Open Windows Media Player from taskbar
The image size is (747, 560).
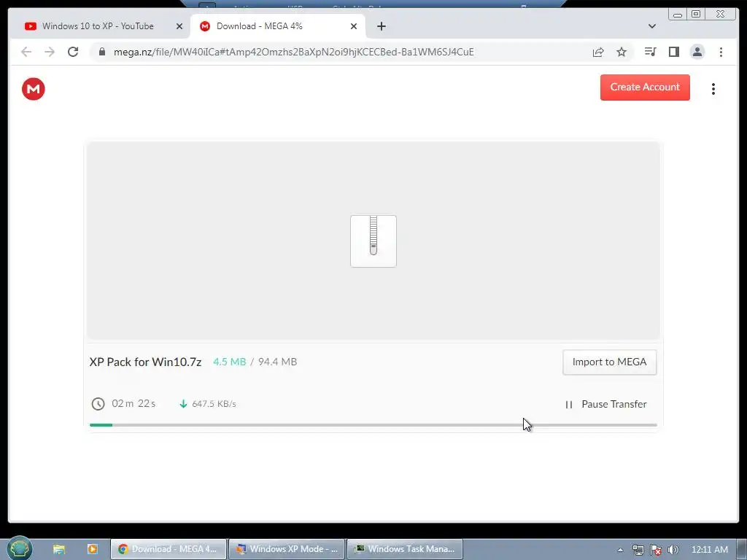(93, 549)
